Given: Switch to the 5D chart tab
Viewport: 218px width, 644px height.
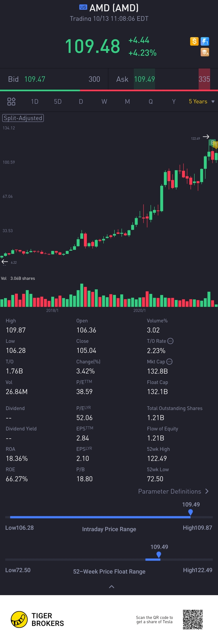Looking at the screenshot, I should (x=58, y=102).
